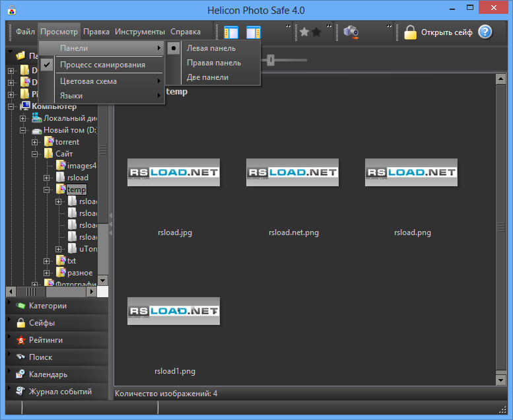
Task: Click the second rating star icon
Action: (x=316, y=32)
